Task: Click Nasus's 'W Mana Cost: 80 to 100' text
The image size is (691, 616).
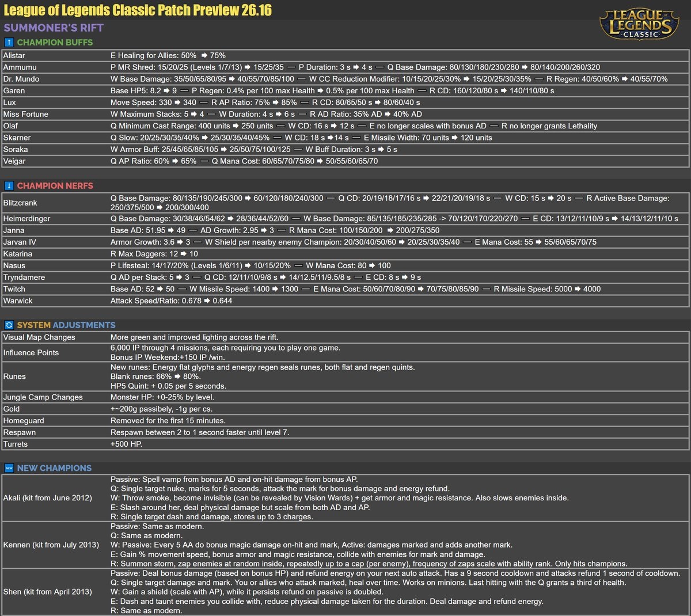Action: (348, 265)
